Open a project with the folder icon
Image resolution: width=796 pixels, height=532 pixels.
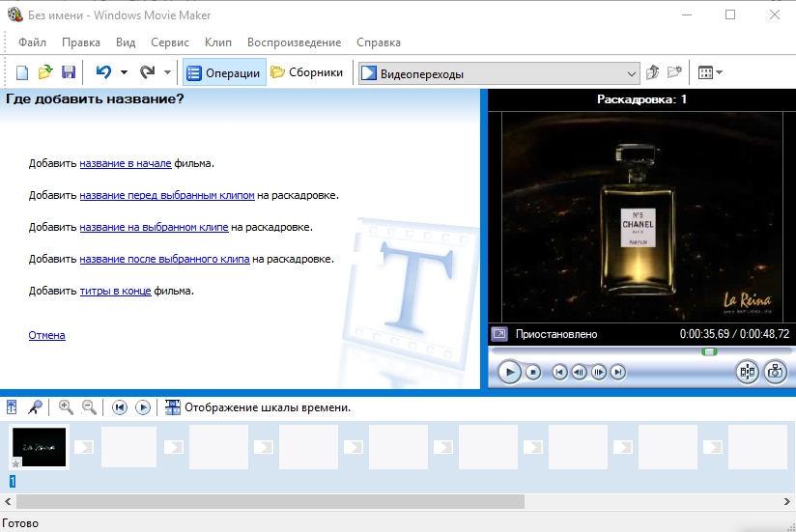click(45, 72)
